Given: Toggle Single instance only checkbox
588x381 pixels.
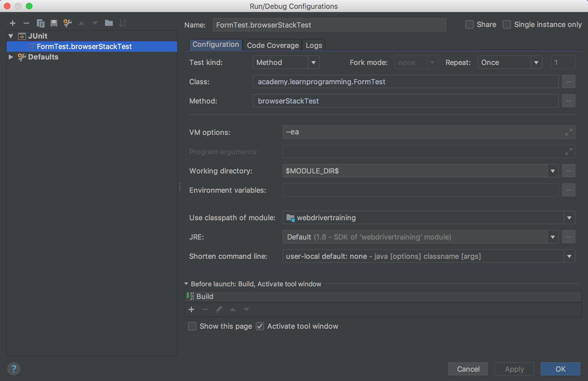Looking at the screenshot, I should pyautogui.click(x=507, y=25).
